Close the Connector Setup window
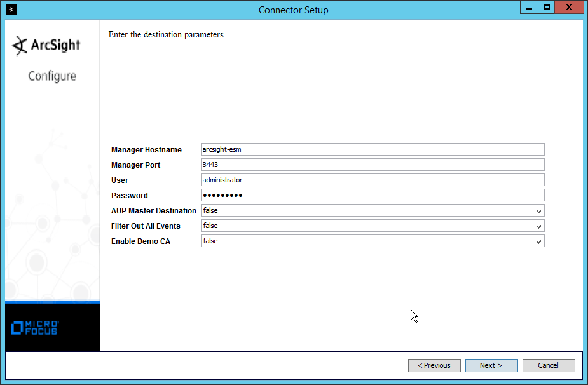588x385 pixels. tap(569, 7)
